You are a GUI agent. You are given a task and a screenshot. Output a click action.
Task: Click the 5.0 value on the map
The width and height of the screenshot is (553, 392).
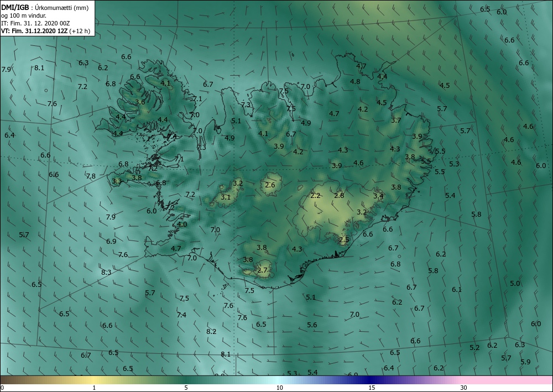(515, 284)
